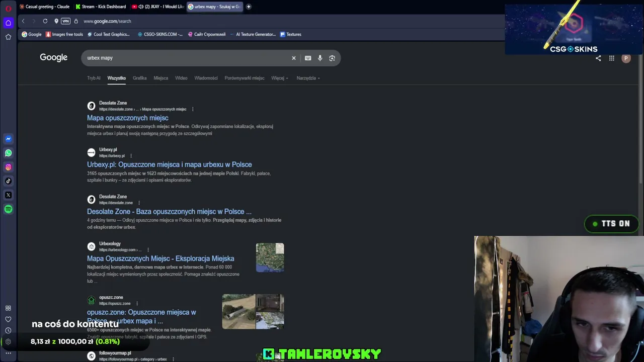Open the Images free tools bookmark
Screen dimensions: 644x362
64,34
